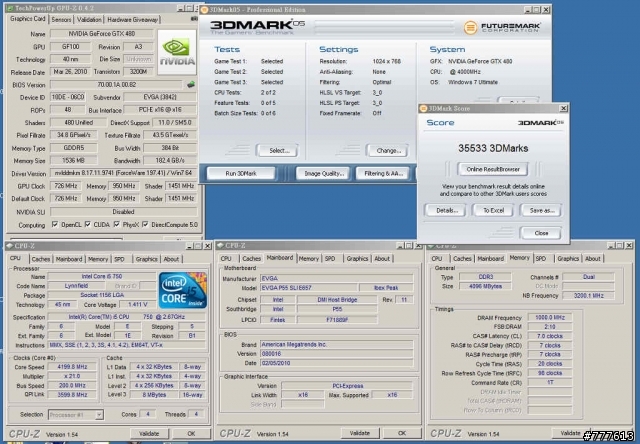
Task: Open the Validation tab in GPU-Z
Action: tap(89, 20)
